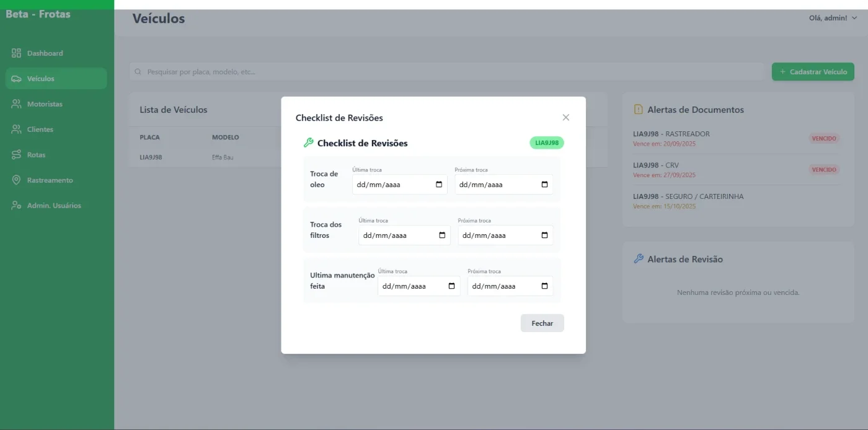Image resolution: width=868 pixels, height=430 pixels.
Task: Click the Cadastrar Veículo button
Action: coord(813,72)
